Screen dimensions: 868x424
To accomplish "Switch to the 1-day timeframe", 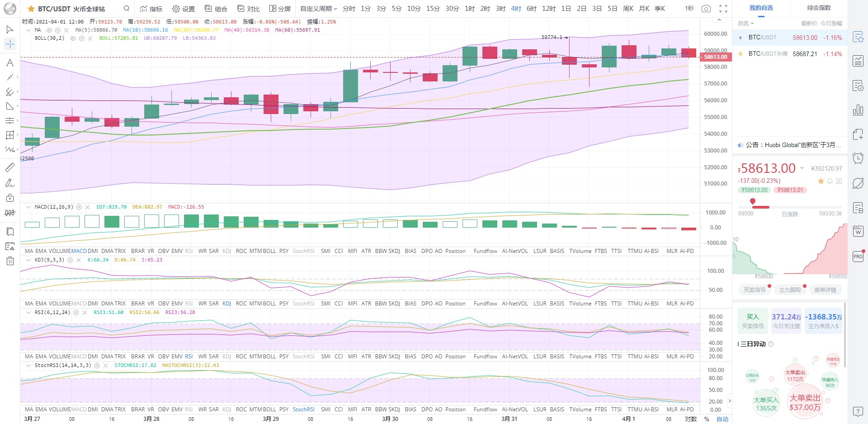I will click(x=566, y=9).
